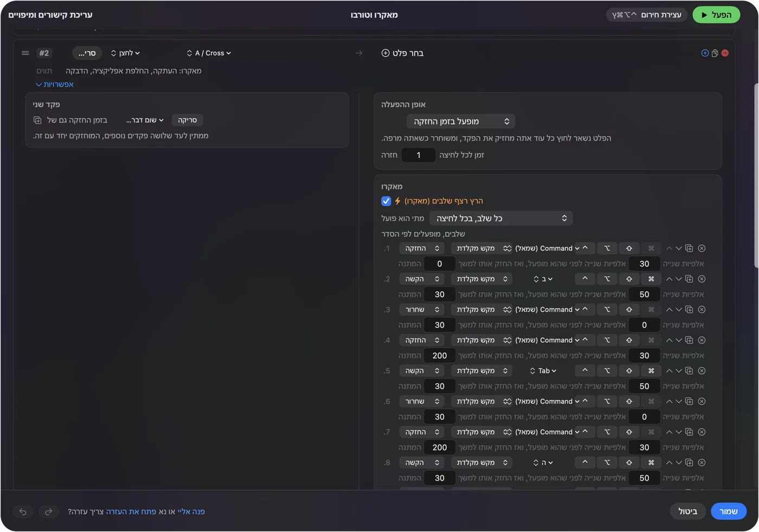The image size is (759, 532).
Task: Move macro step 8 down
Action: (x=679, y=463)
